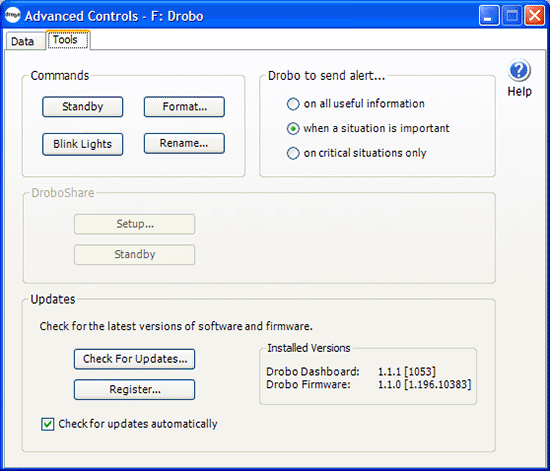
Task: Click the Blink Lights button
Action: (82, 144)
